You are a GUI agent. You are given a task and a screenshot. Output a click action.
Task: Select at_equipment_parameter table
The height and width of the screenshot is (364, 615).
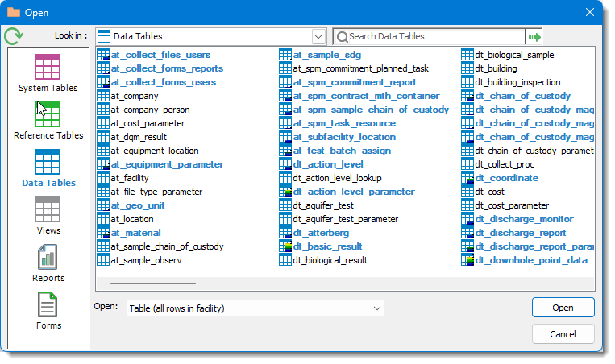(167, 164)
